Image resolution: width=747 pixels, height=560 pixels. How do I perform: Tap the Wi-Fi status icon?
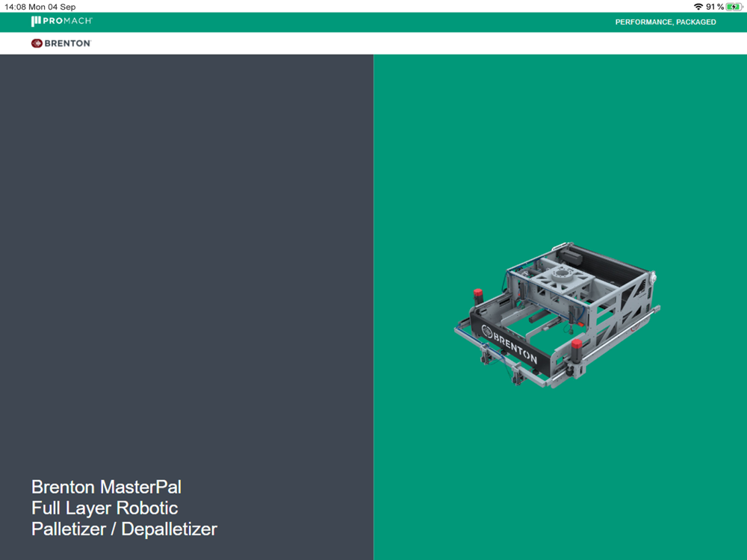pos(698,7)
